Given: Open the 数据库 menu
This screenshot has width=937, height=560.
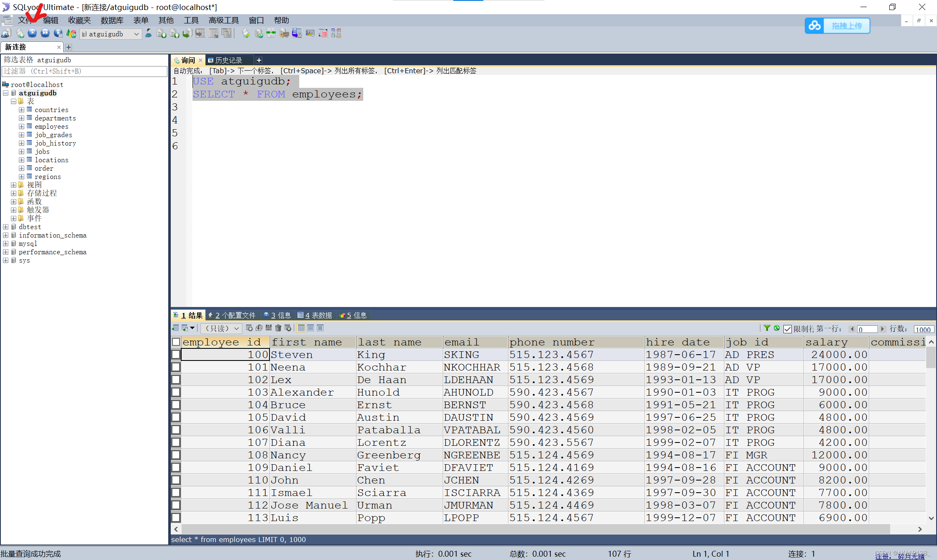Looking at the screenshot, I should point(112,20).
